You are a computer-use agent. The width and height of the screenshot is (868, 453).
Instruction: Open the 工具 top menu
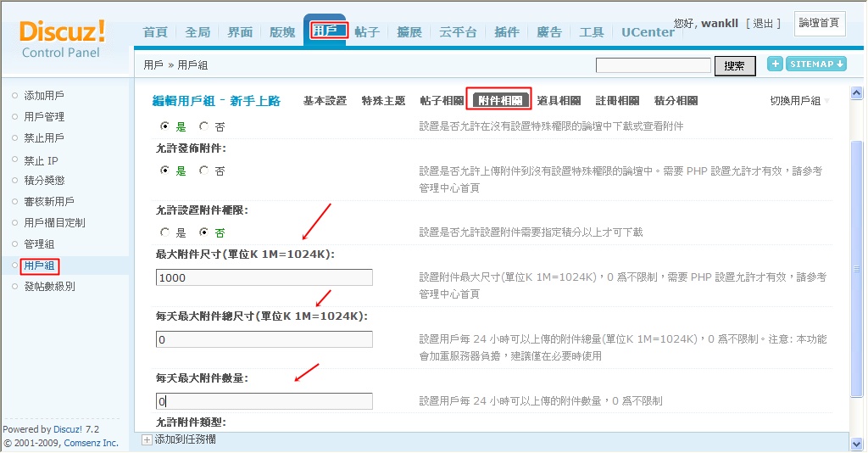tap(591, 32)
